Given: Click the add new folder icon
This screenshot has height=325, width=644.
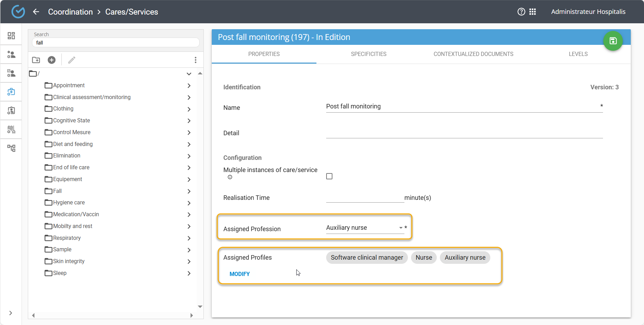Looking at the screenshot, I should point(36,60).
